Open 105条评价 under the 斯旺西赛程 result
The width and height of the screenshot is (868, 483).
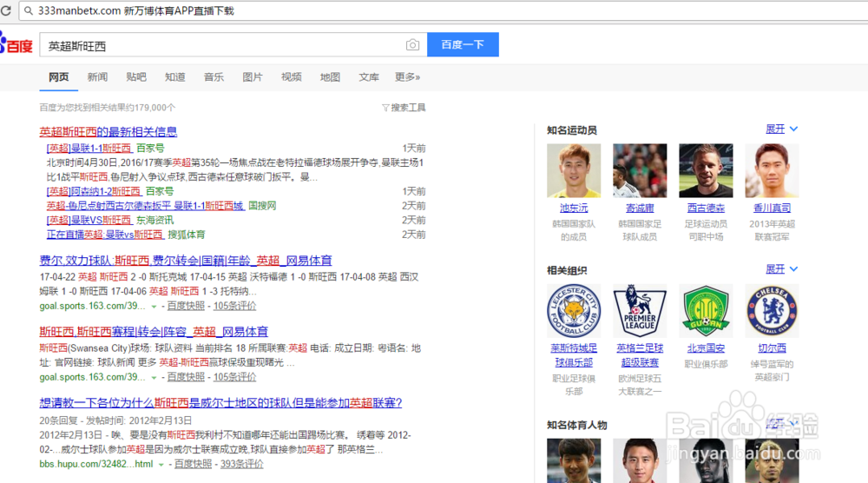click(x=234, y=377)
